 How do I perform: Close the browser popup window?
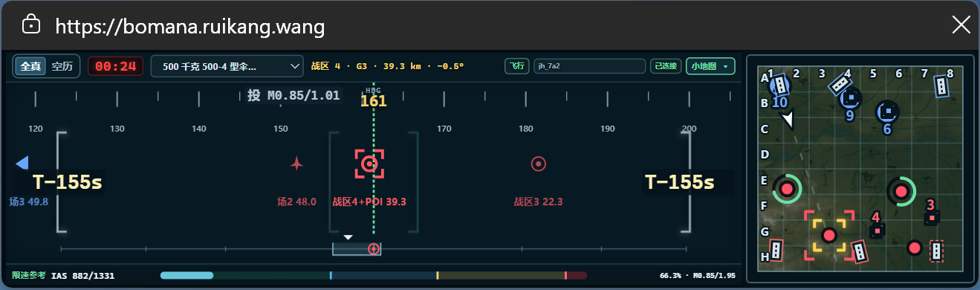[961, 25]
